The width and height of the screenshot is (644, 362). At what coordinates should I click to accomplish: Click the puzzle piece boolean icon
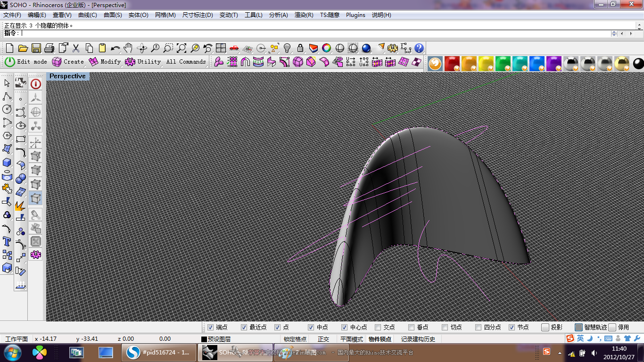[7, 189]
